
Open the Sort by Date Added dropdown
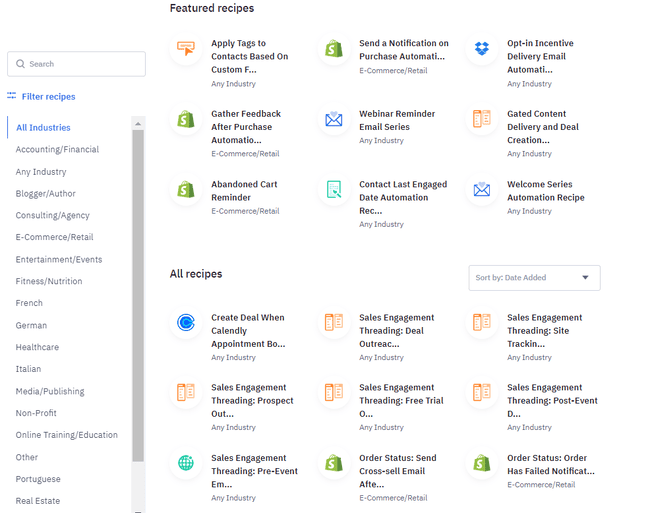534,278
